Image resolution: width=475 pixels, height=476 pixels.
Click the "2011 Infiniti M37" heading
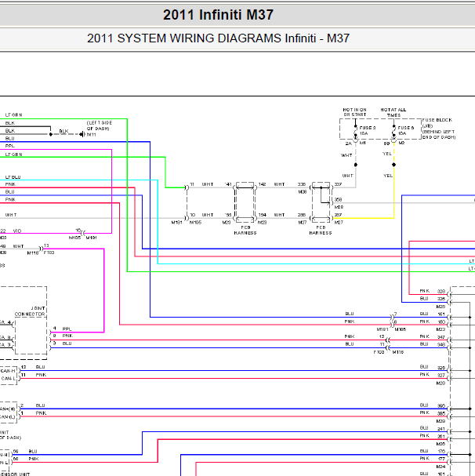[218, 15]
